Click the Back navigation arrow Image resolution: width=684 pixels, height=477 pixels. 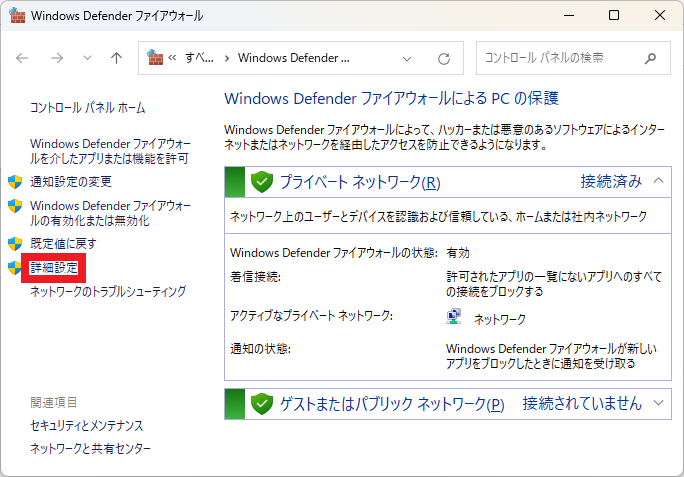(22, 58)
